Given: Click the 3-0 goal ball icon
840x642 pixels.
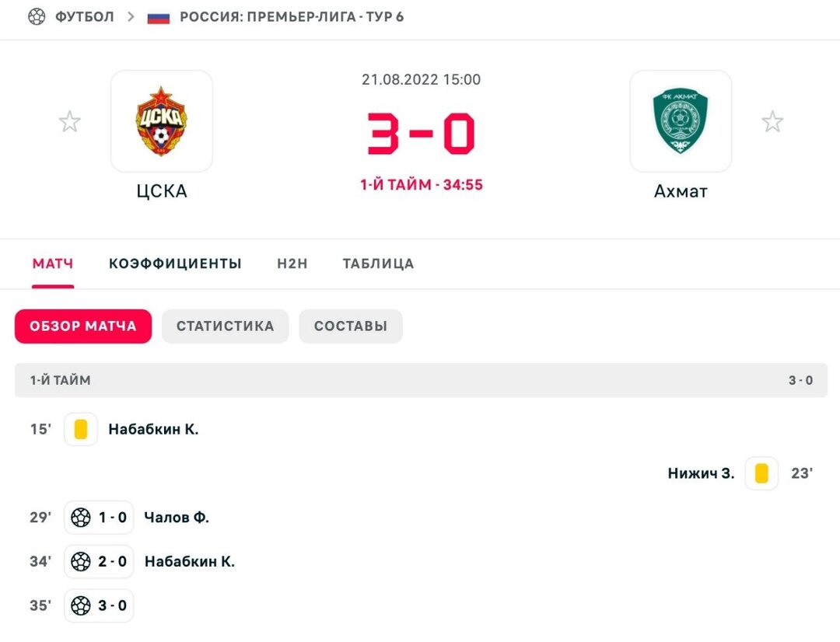Looking at the screenshot, I should point(81,605).
